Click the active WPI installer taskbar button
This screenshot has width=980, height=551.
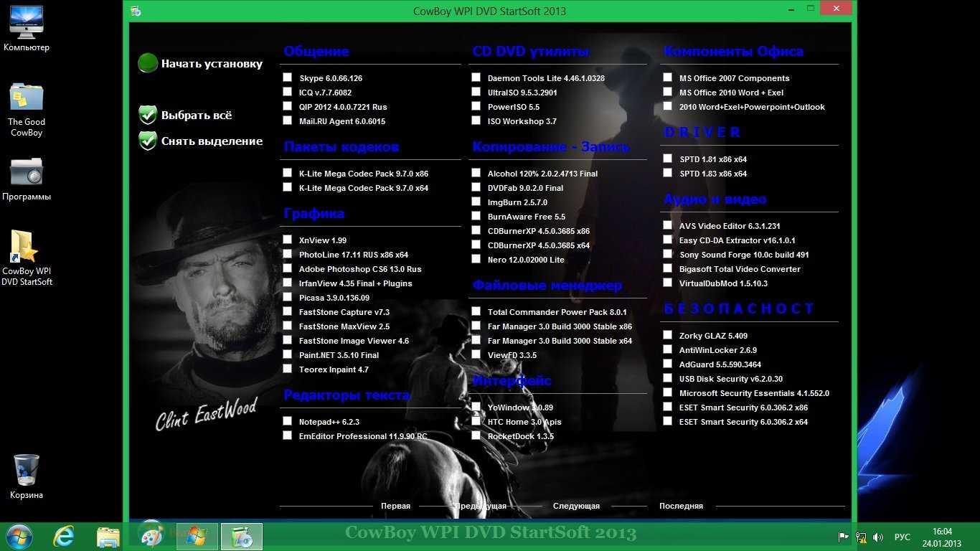click(241, 536)
